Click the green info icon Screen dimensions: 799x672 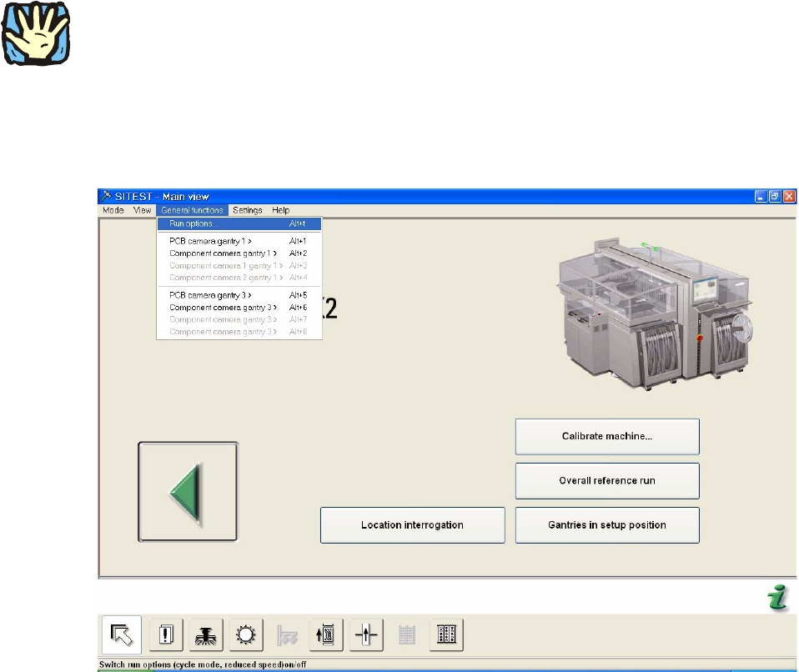point(777,599)
